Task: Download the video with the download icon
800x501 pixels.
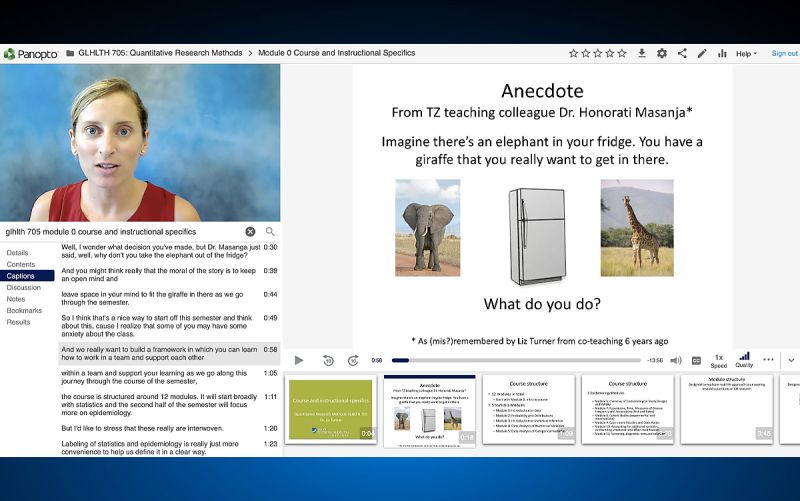Action: [642, 53]
